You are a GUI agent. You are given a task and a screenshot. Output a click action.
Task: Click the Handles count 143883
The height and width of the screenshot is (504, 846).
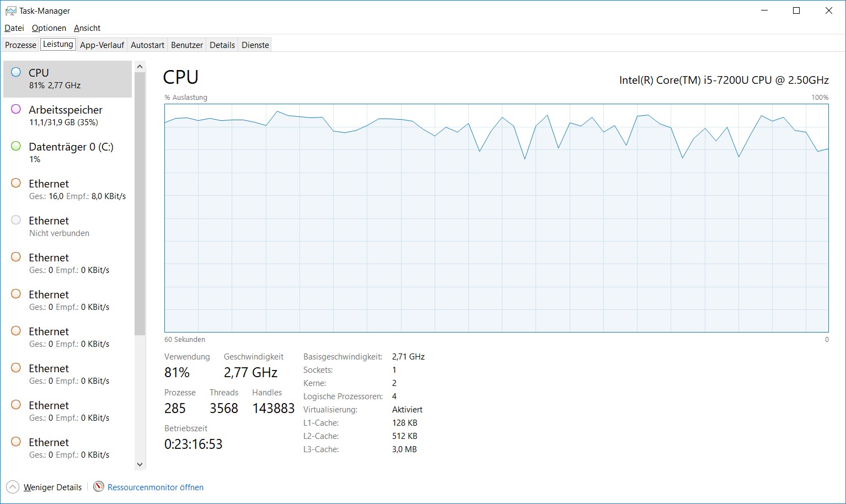pos(274,409)
